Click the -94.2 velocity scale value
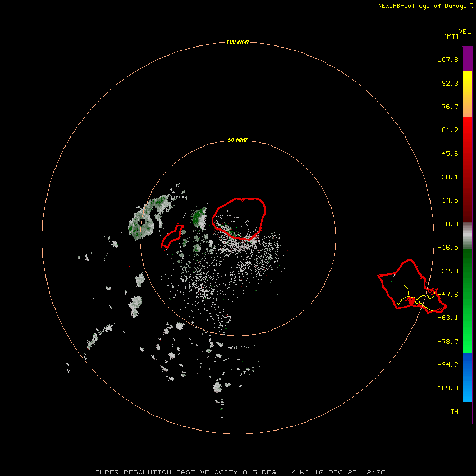The image size is (476, 476). [448, 364]
